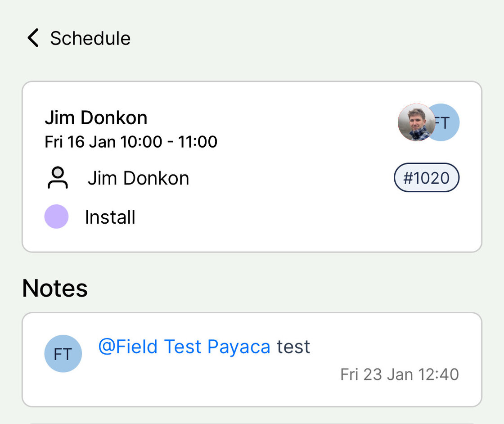Open the @Field Test Payaca mention
This screenshot has height=424, width=504.
[184, 347]
